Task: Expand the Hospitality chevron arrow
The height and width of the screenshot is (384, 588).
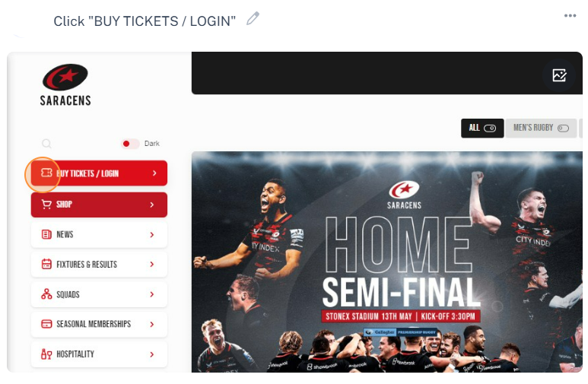Action: [152, 354]
